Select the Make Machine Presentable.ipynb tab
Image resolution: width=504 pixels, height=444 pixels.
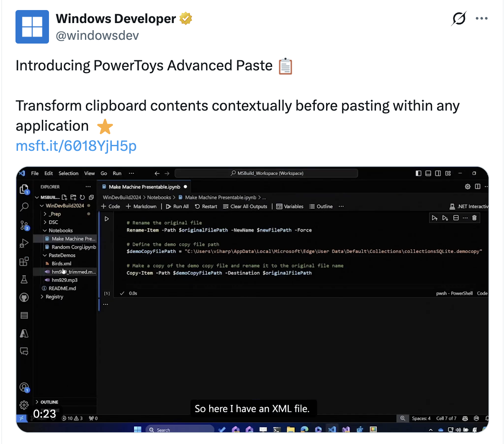click(x=144, y=187)
